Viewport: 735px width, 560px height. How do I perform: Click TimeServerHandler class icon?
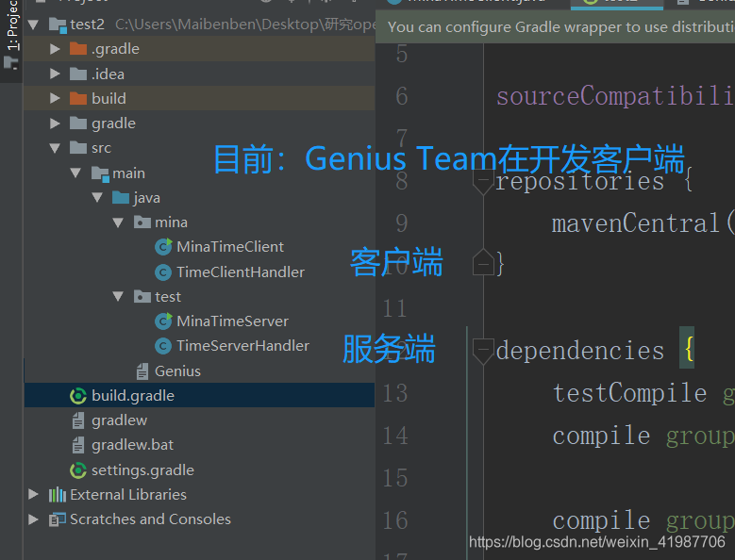(x=162, y=346)
